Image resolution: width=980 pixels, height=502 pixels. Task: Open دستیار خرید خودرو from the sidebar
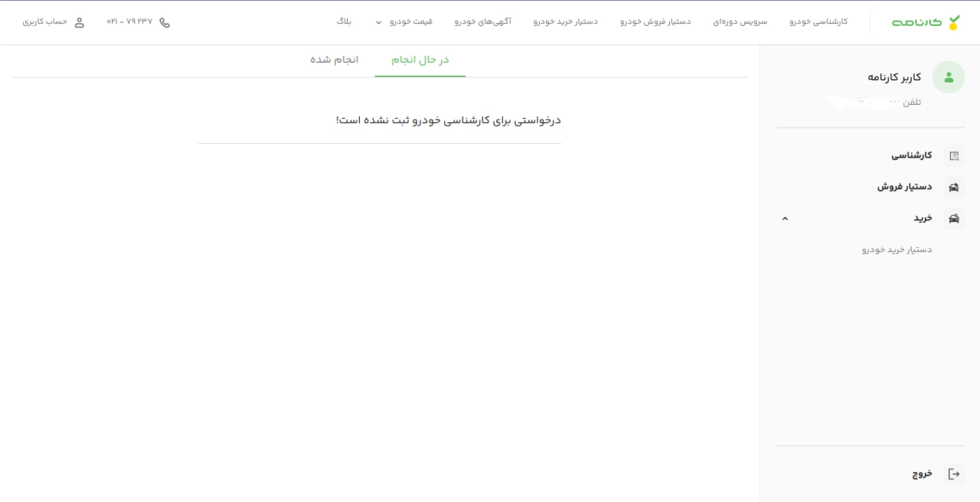[895, 249]
